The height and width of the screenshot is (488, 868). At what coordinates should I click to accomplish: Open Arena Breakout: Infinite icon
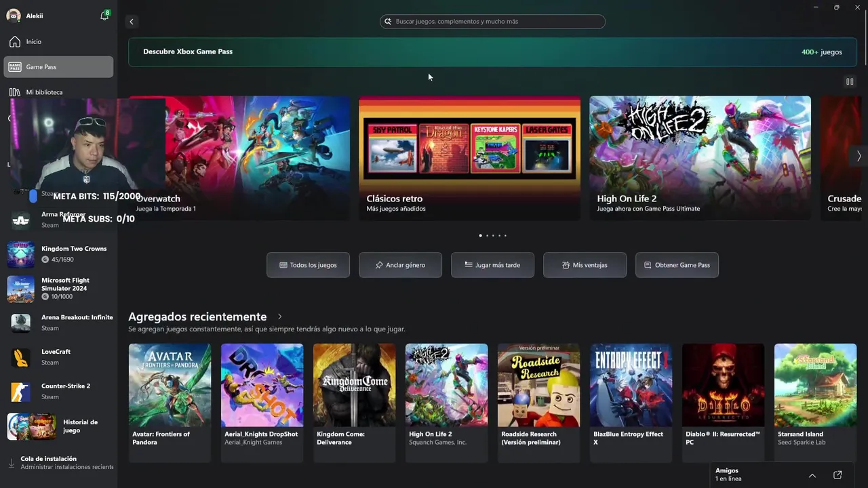click(x=20, y=323)
